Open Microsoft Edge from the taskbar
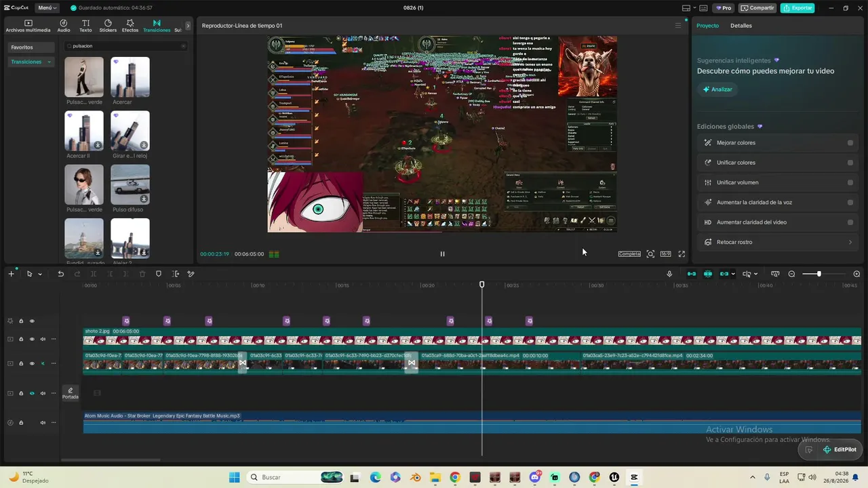This screenshot has width=868, height=488. click(375, 477)
